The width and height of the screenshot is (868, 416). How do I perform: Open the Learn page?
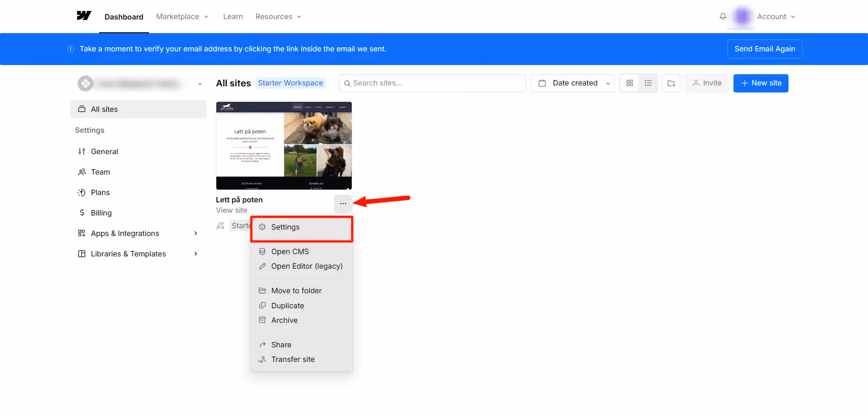[233, 16]
